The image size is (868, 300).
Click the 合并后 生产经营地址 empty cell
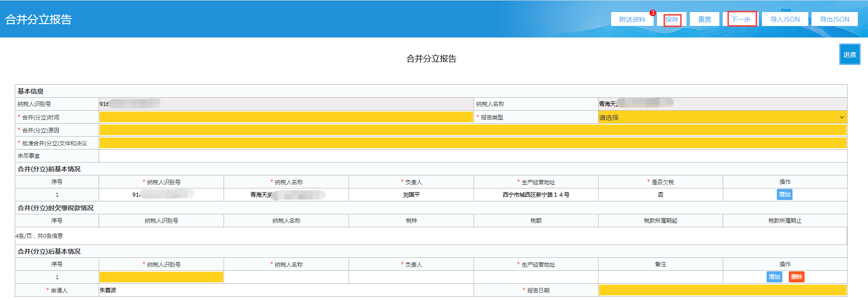coord(536,277)
